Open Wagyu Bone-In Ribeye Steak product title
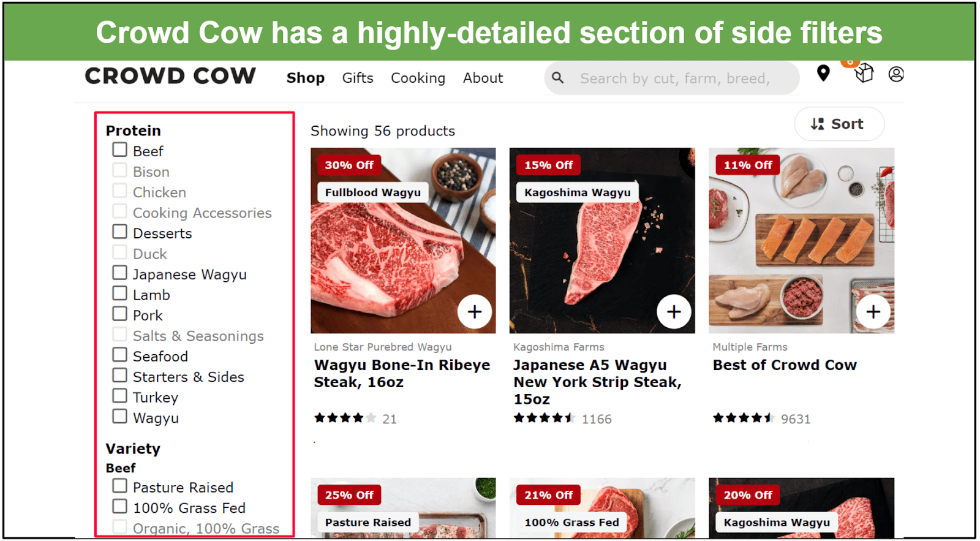The height and width of the screenshot is (541, 980). (x=402, y=373)
